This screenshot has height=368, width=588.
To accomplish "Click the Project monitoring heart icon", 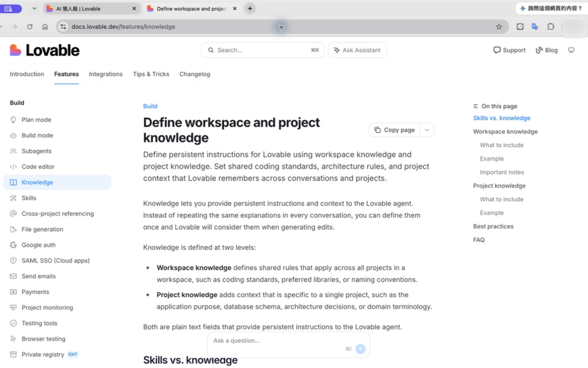I will [x=14, y=308].
